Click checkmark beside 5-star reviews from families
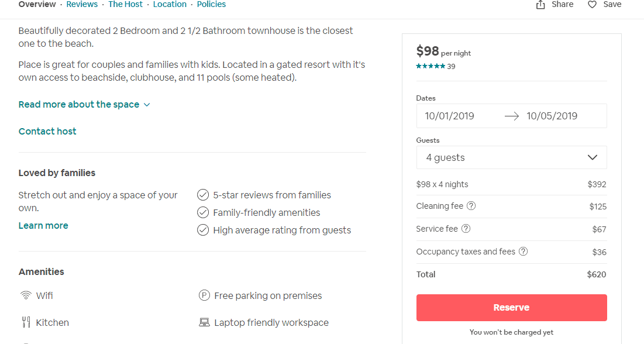This screenshot has height=344, width=644. click(x=203, y=195)
